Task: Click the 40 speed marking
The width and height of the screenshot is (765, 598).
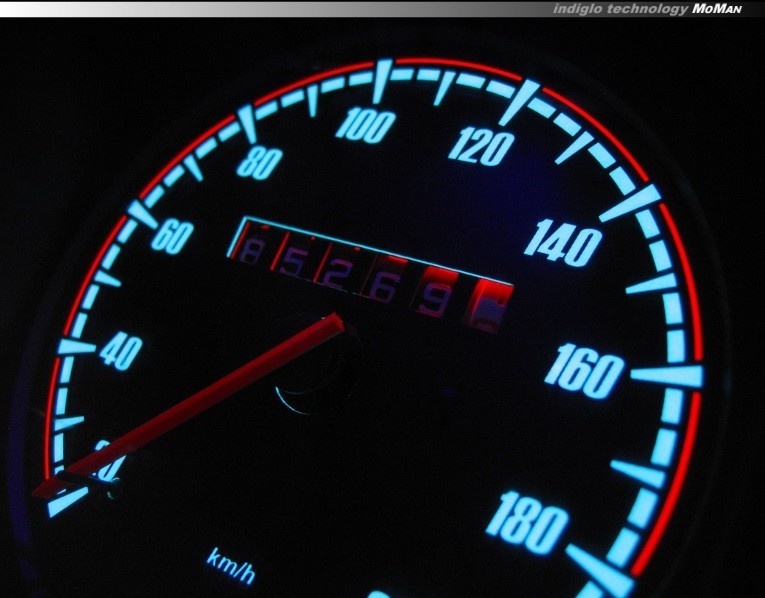Action: pyautogui.click(x=121, y=352)
